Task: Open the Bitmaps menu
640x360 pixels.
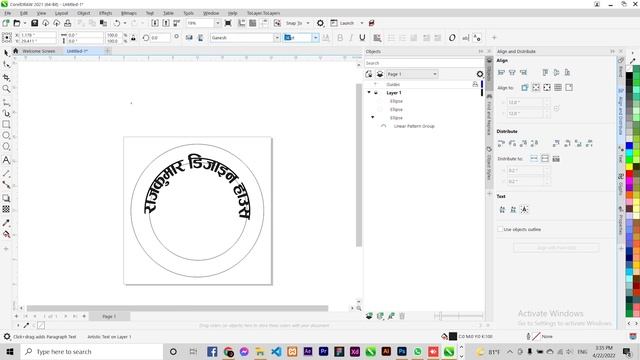Action: click(129, 13)
